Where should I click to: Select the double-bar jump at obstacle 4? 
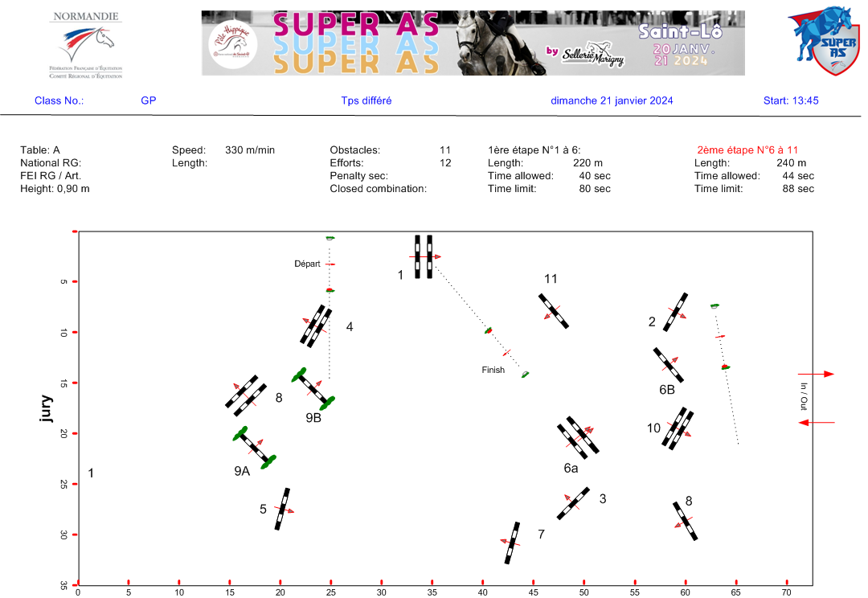[x=316, y=326]
